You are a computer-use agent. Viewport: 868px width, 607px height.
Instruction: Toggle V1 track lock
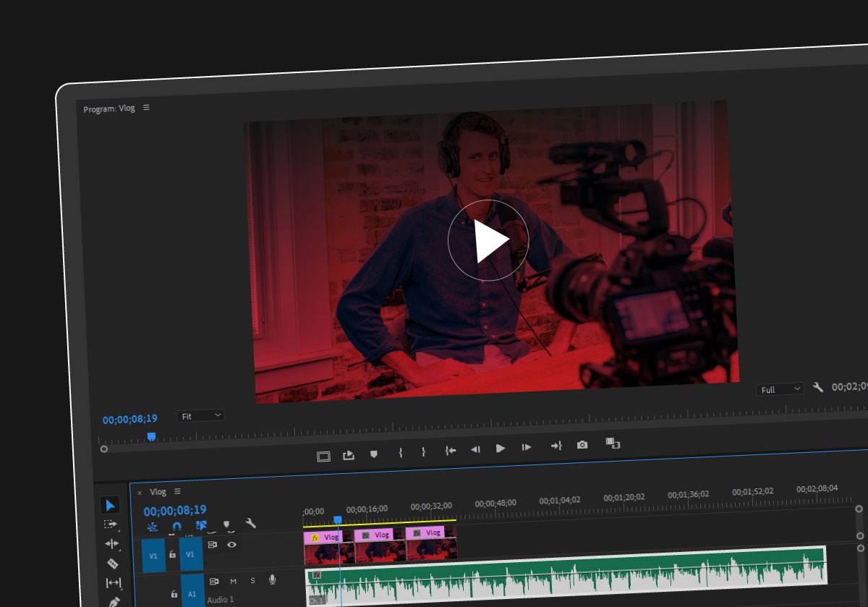point(172,554)
